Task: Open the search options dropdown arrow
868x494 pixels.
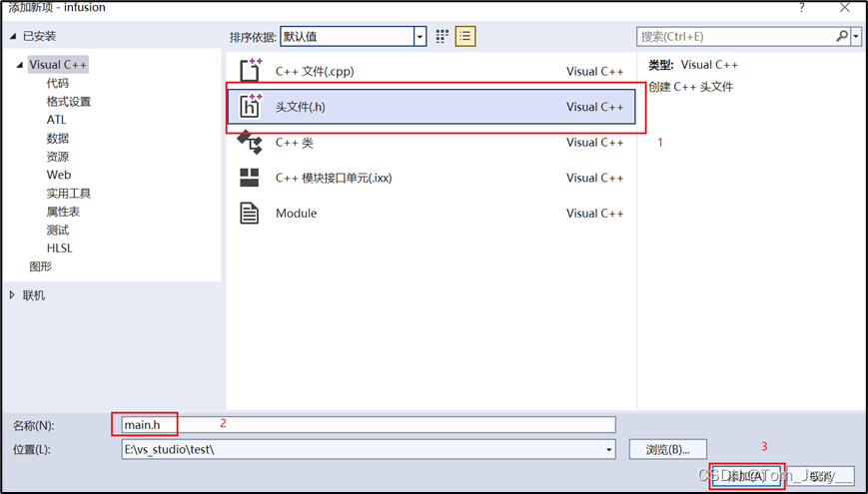Action: pyautogui.click(x=856, y=37)
